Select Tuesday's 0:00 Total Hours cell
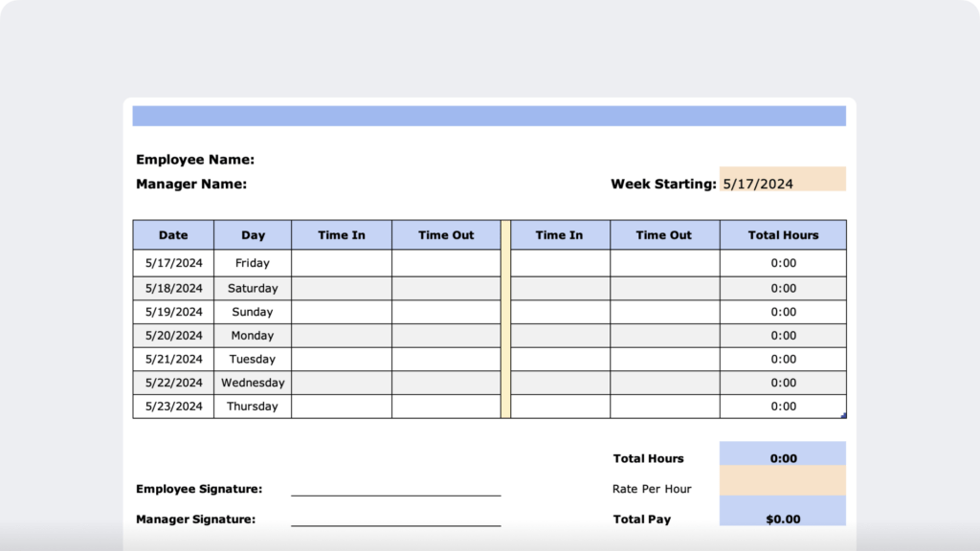 [x=783, y=359]
